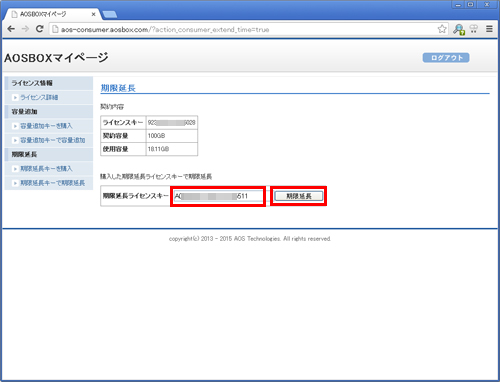Screen dimensions: 500x382
Task: Close the AOSBOXマイページ tab
Action: pos(94,14)
